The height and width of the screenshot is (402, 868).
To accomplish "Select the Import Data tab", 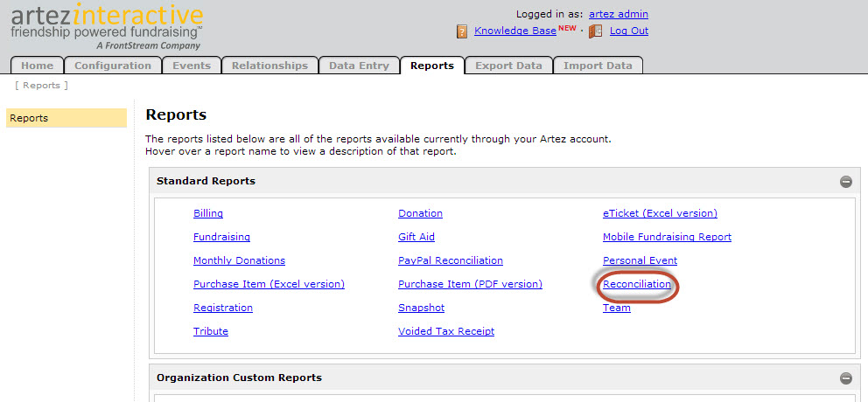I will pos(598,66).
